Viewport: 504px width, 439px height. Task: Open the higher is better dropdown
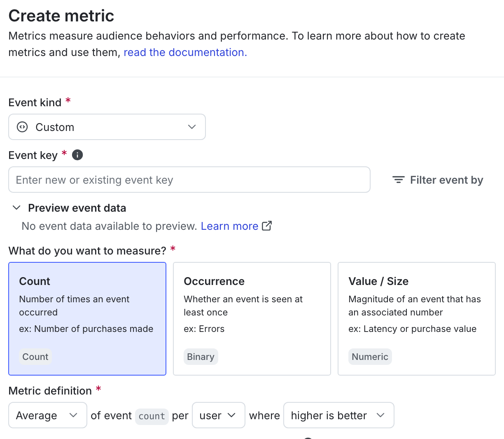pos(338,415)
